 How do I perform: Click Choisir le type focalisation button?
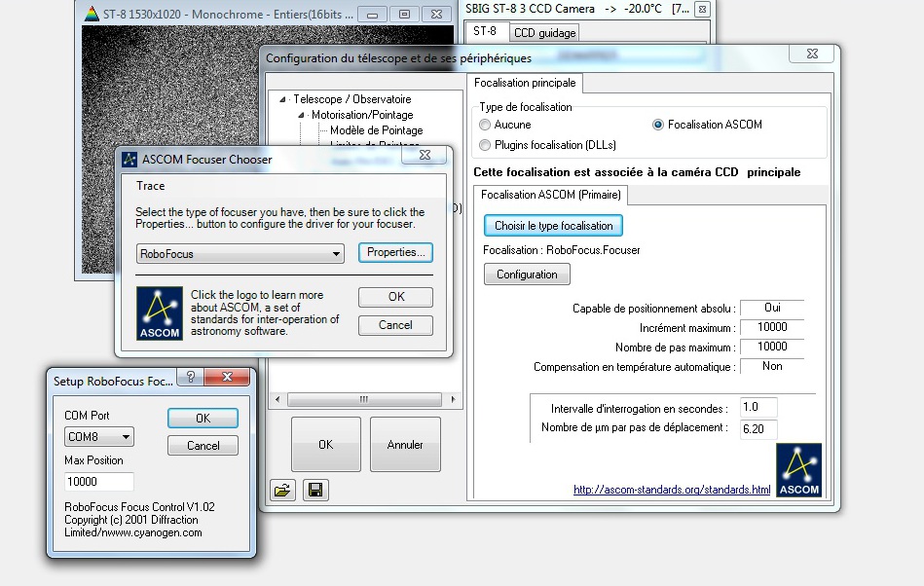click(x=553, y=226)
